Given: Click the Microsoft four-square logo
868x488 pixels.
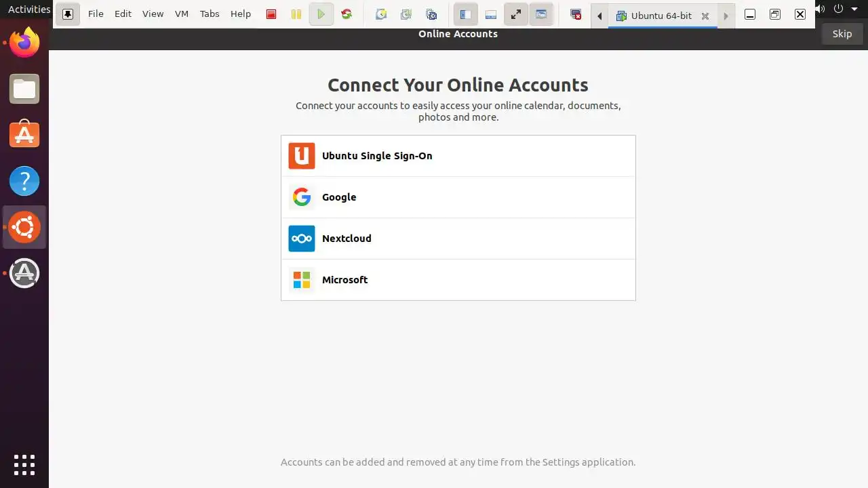Looking at the screenshot, I should [x=302, y=280].
